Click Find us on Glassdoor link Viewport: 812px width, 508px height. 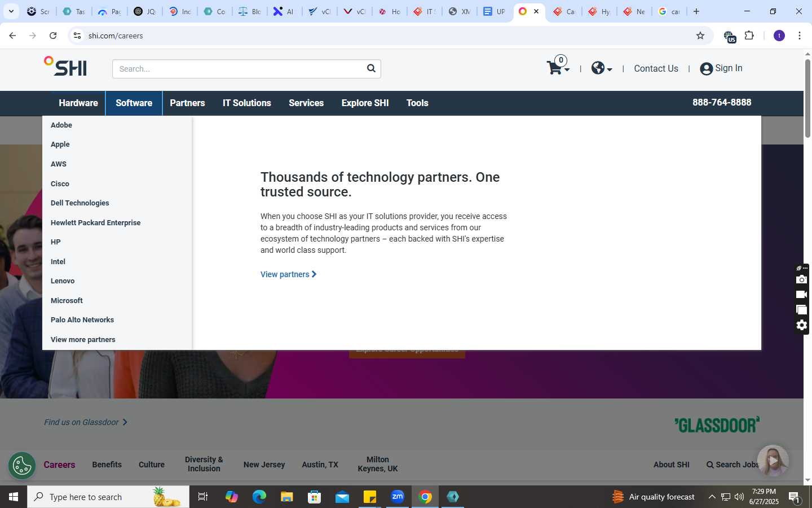(86, 422)
